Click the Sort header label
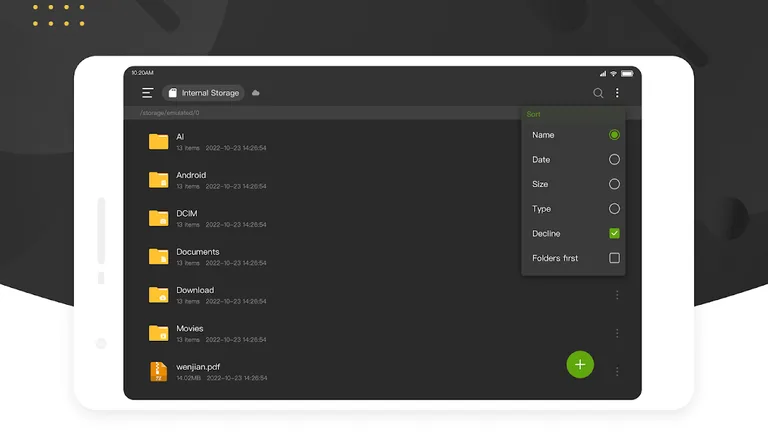Image resolution: width=768 pixels, height=432 pixels. click(533, 114)
